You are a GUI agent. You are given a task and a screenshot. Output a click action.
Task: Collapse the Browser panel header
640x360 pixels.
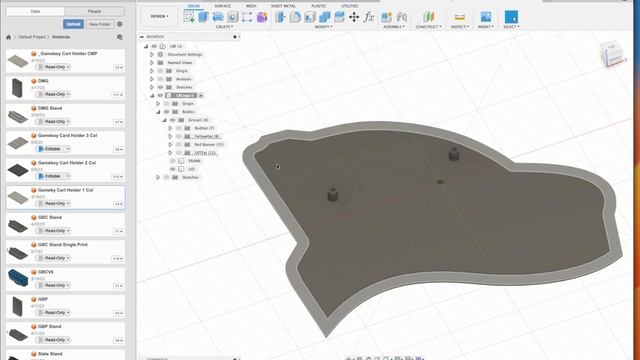tap(142, 37)
